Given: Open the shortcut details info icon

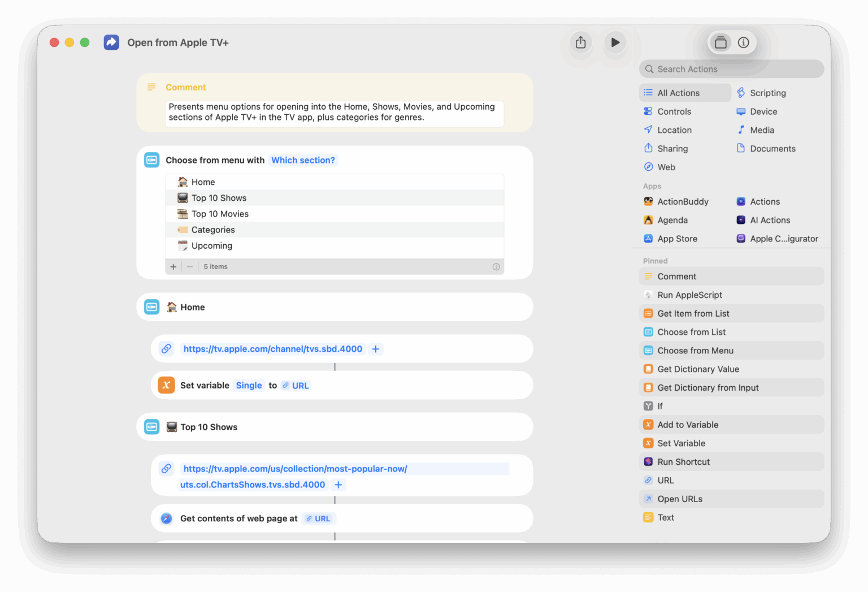Looking at the screenshot, I should click(744, 42).
